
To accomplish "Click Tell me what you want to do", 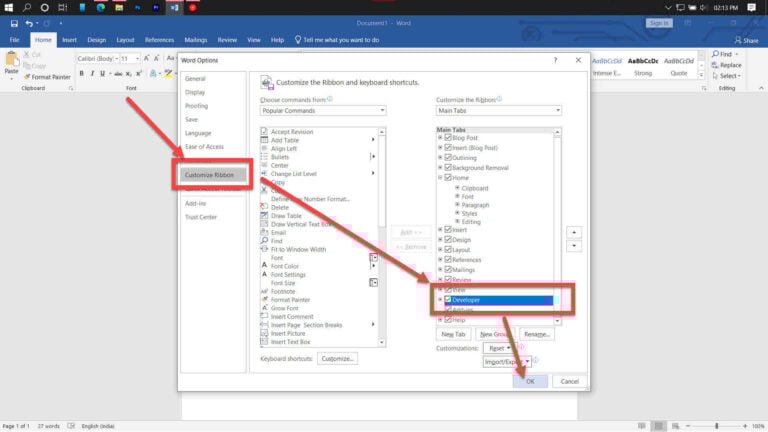I will tap(337, 40).
